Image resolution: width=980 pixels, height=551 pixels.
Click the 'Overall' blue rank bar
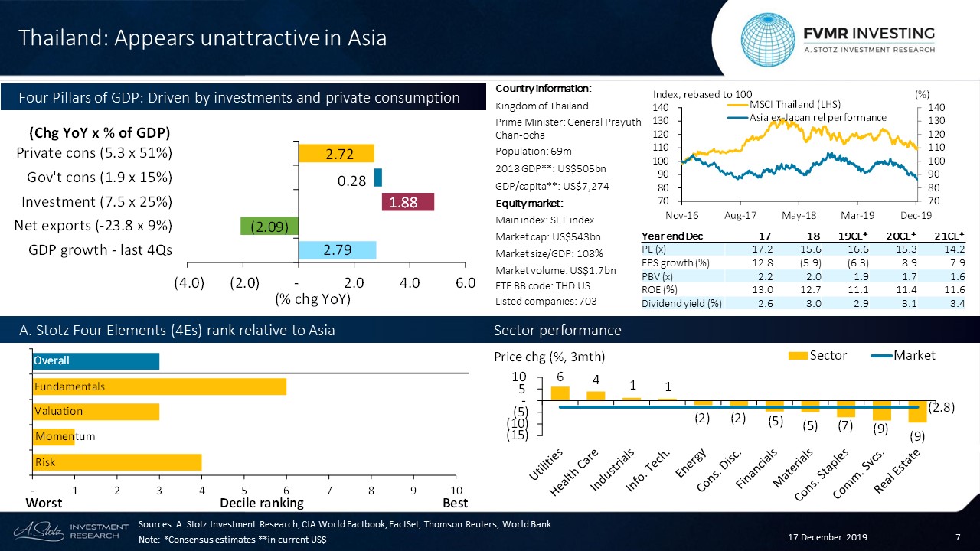click(x=96, y=360)
